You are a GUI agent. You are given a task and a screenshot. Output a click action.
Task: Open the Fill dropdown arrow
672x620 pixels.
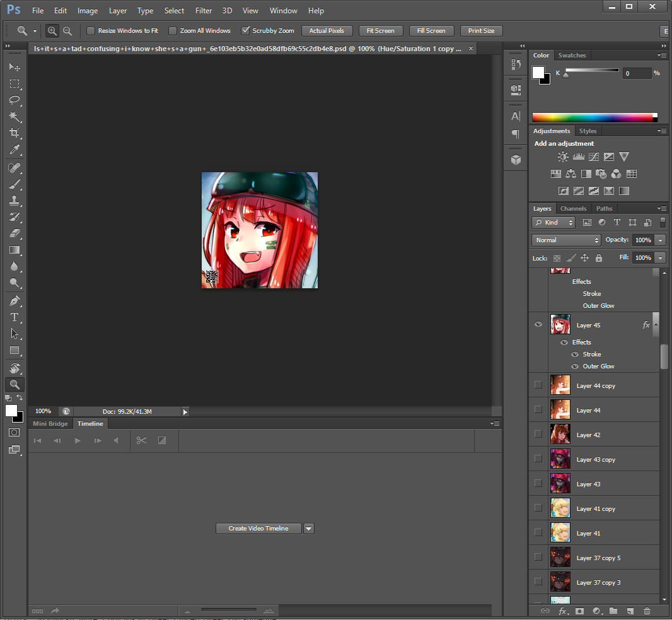pyautogui.click(x=661, y=258)
